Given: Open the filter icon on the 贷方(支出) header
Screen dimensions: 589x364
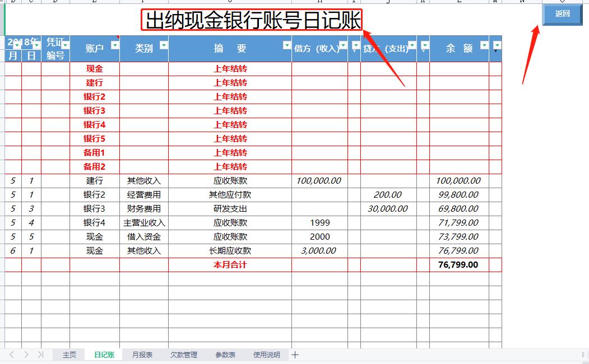Looking at the screenshot, I should (x=411, y=45).
